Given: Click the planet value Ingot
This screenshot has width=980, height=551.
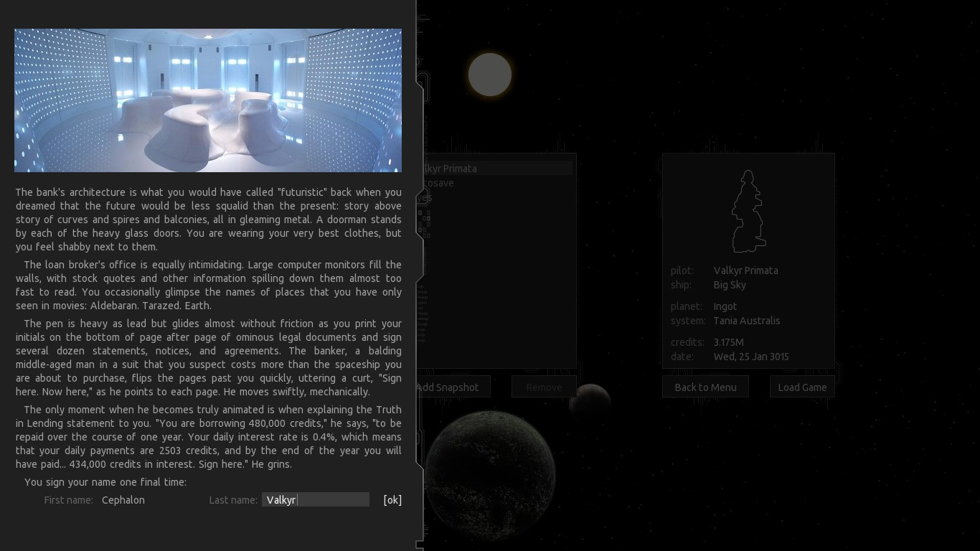Looking at the screenshot, I should tap(725, 306).
